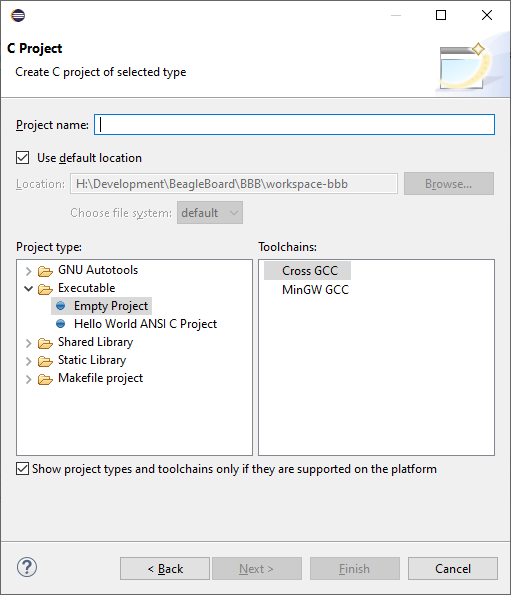
Task: Click the Eclipse logo in title bar
Action: point(18,16)
